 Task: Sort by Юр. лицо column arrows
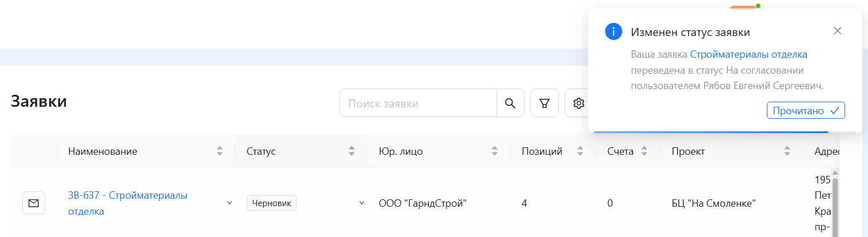[x=495, y=151]
